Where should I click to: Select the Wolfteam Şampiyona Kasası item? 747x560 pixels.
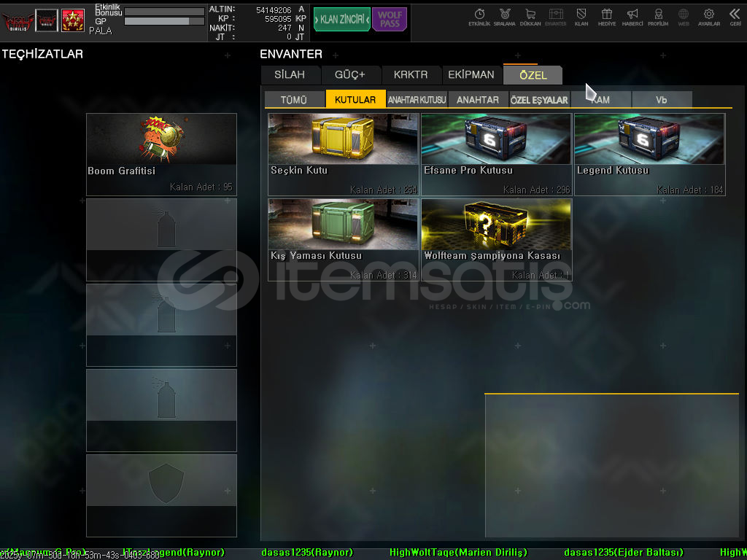point(496,239)
